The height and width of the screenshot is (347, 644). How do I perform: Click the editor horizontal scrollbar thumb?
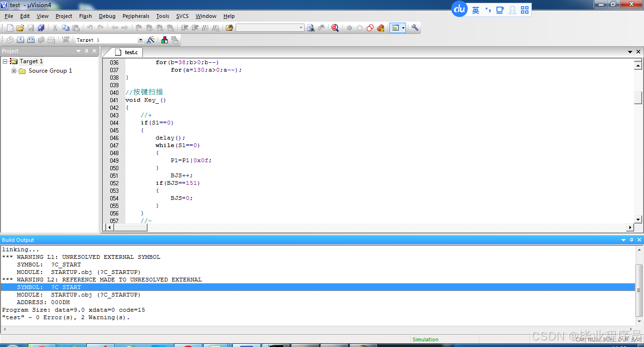131,227
